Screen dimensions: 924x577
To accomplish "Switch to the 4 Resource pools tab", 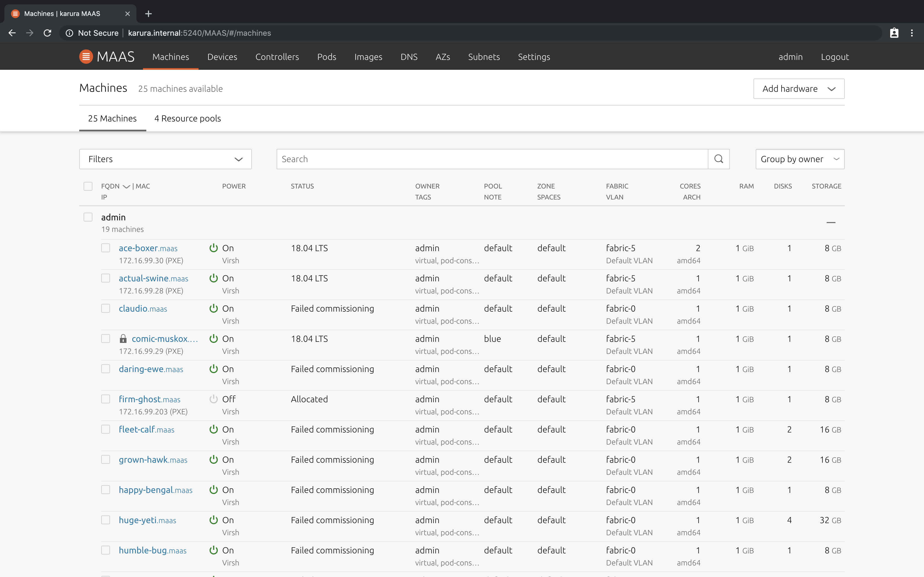I will pos(188,119).
